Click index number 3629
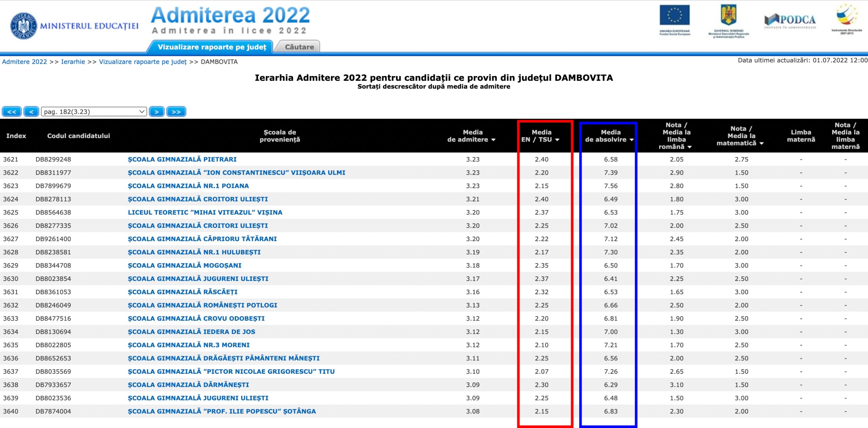 click(11, 265)
